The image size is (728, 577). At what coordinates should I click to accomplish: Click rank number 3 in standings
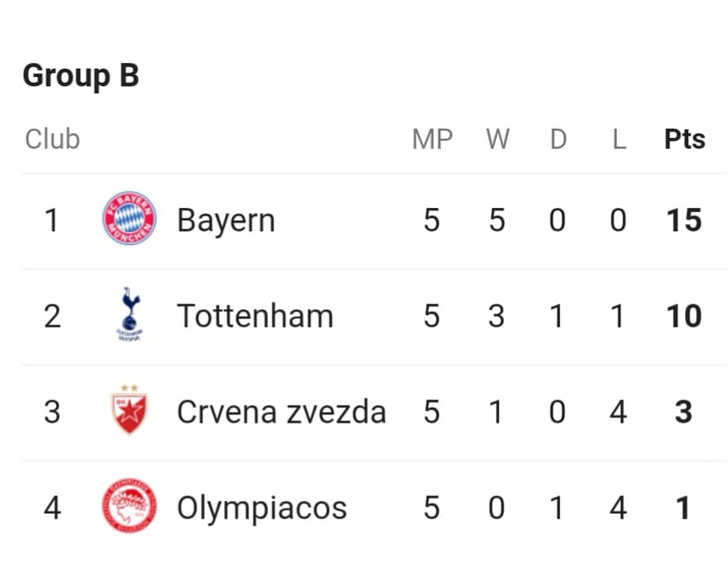(52, 412)
